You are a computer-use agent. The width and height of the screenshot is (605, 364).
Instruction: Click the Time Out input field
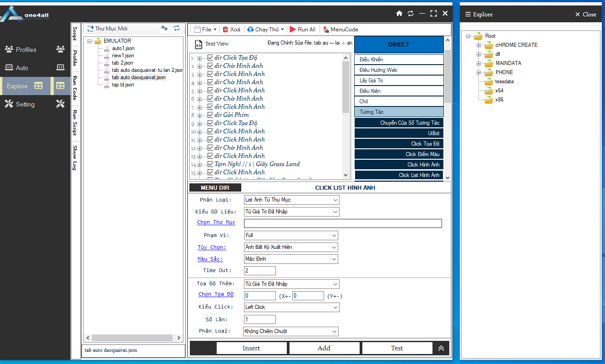(x=259, y=271)
